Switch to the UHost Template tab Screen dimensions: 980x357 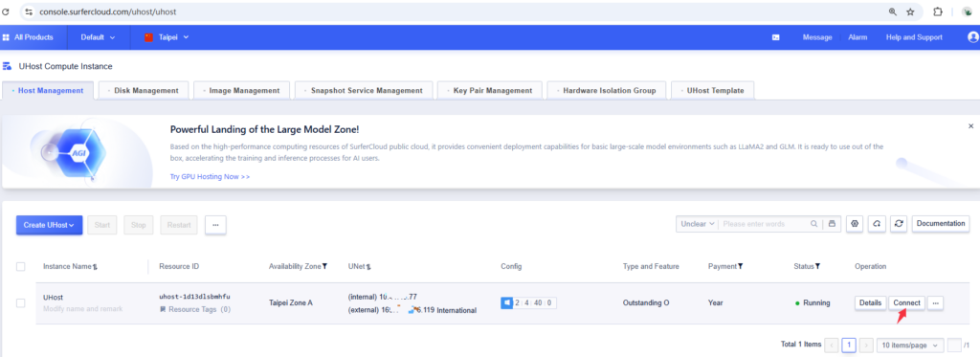tap(712, 91)
